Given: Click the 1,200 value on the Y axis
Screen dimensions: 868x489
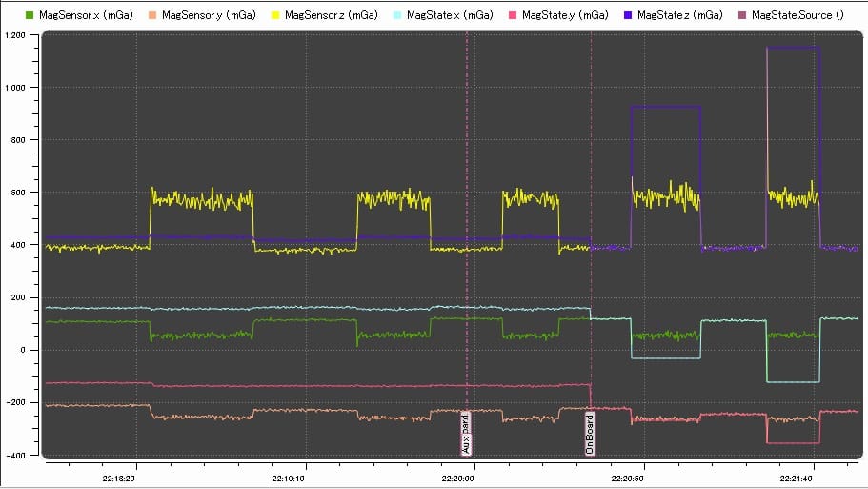Looking at the screenshot, I should click(x=19, y=35).
